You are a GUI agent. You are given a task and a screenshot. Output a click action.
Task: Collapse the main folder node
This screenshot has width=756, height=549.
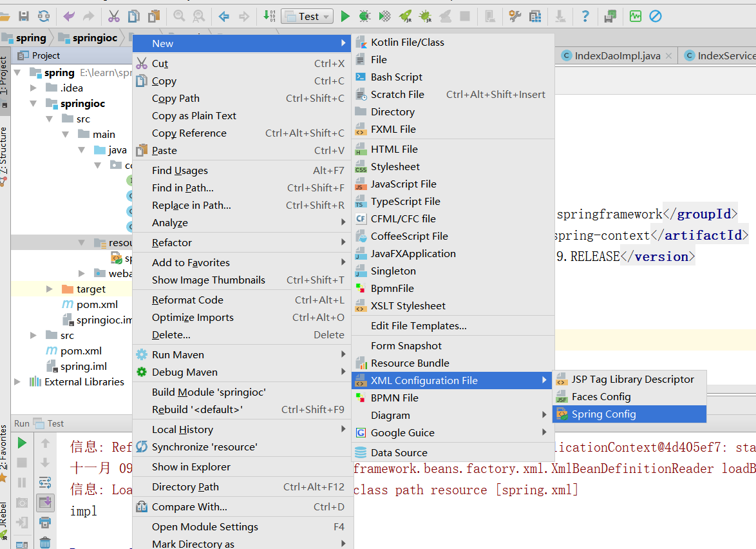click(x=65, y=134)
